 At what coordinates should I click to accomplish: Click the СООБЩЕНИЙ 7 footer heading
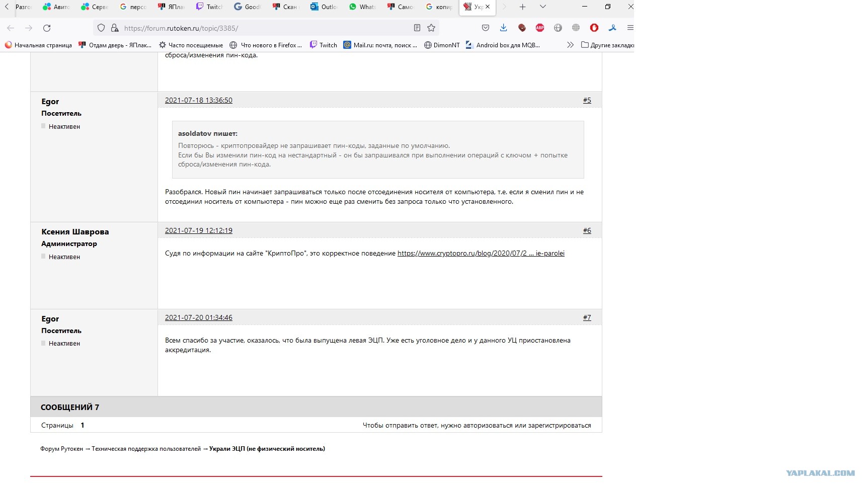click(x=70, y=407)
